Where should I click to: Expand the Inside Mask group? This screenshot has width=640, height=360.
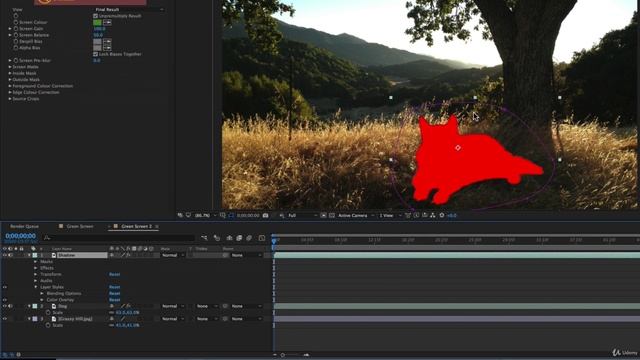pos(10,73)
